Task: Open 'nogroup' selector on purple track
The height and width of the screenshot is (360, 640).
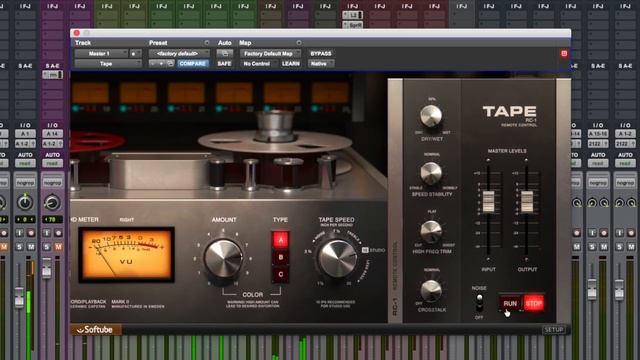Action: 52,182
